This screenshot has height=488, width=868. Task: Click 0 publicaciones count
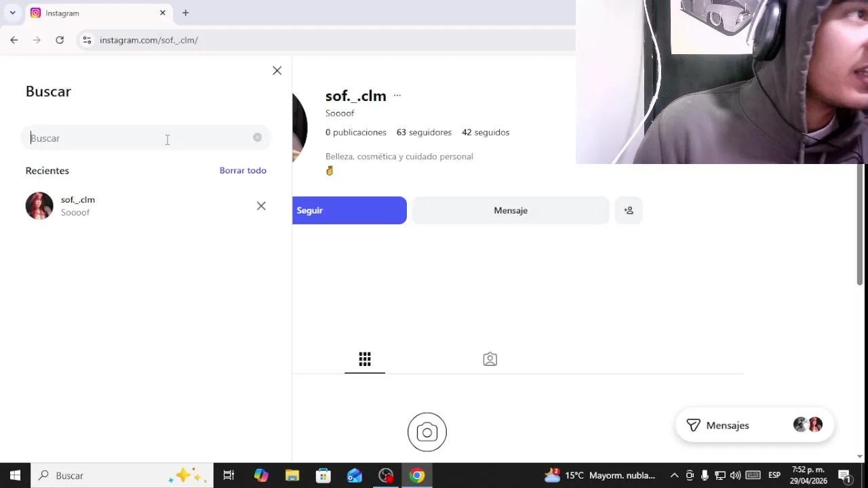pos(356,132)
